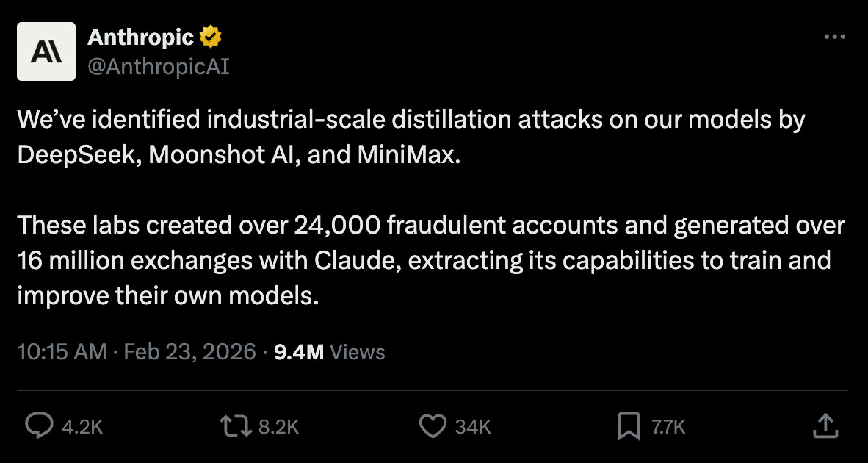Image resolution: width=868 pixels, height=463 pixels.
Task: Like the post with the heart icon
Action: pos(433,426)
